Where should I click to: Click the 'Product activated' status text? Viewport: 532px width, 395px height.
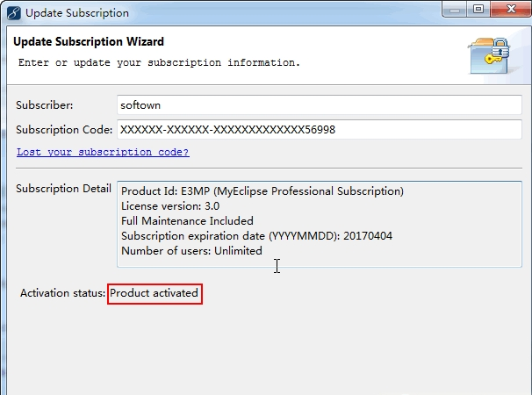click(155, 293)
